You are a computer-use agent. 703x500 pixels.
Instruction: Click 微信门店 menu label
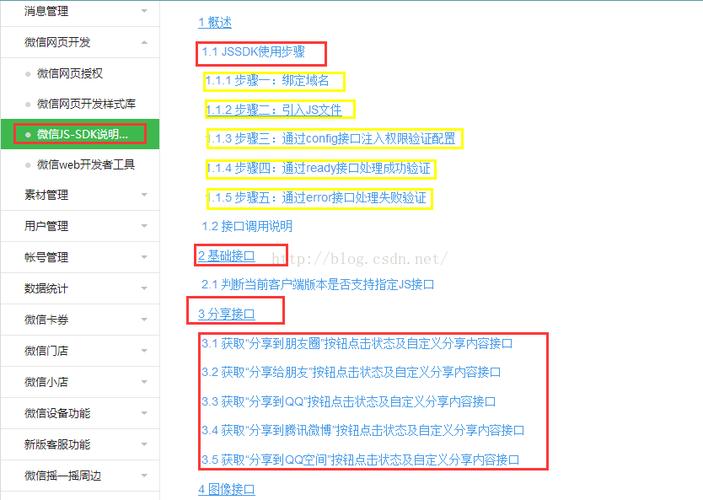pyautogui.click(x=46, y=350)
